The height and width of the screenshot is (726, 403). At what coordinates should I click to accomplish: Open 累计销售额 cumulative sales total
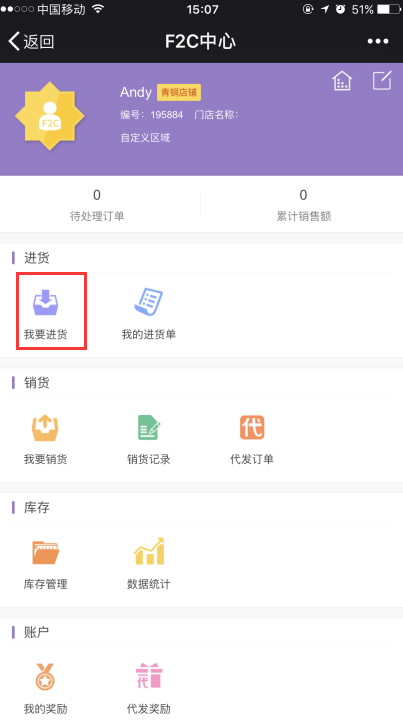[x=303, y=205]
